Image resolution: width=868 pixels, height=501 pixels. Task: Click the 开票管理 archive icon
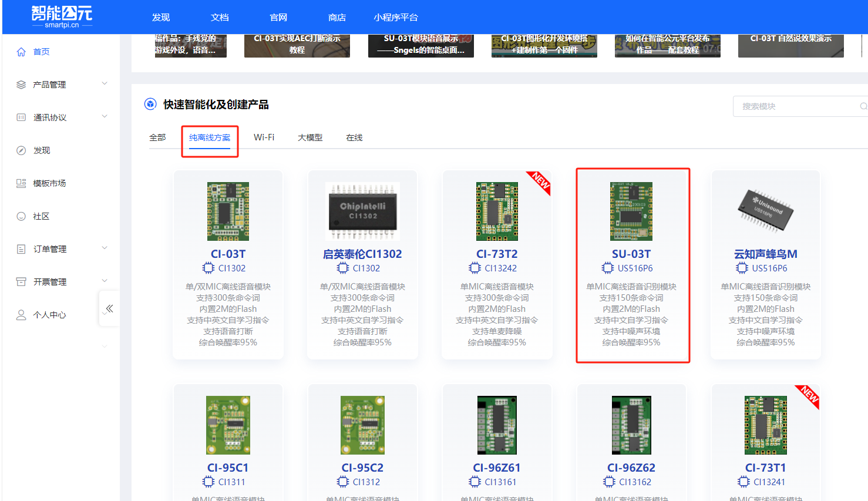coord(21,282)
